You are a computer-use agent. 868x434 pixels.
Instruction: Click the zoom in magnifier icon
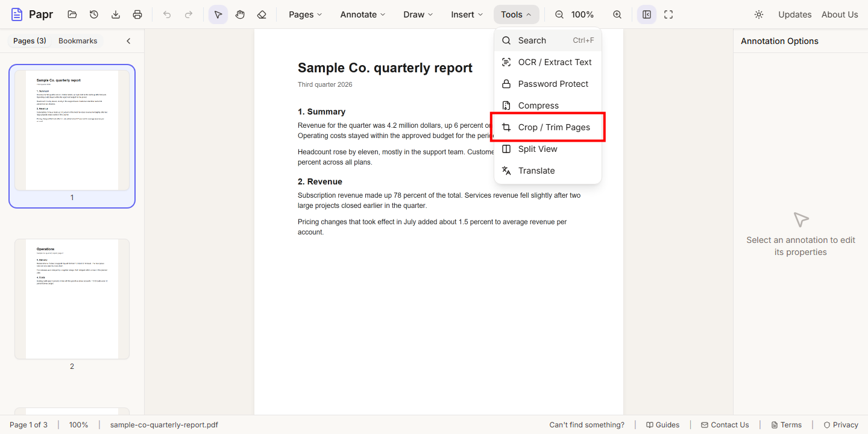point(617,14)
